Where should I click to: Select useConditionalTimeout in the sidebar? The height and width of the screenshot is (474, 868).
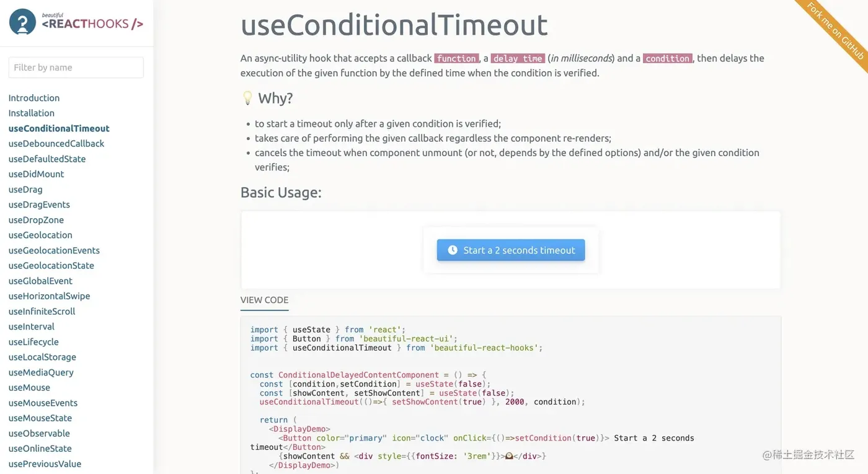(58, 128)
